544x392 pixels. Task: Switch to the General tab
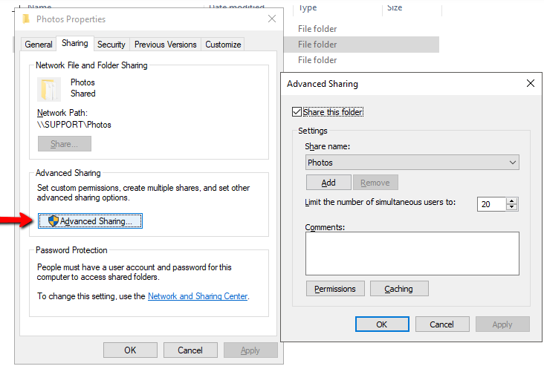coord(39,45)
